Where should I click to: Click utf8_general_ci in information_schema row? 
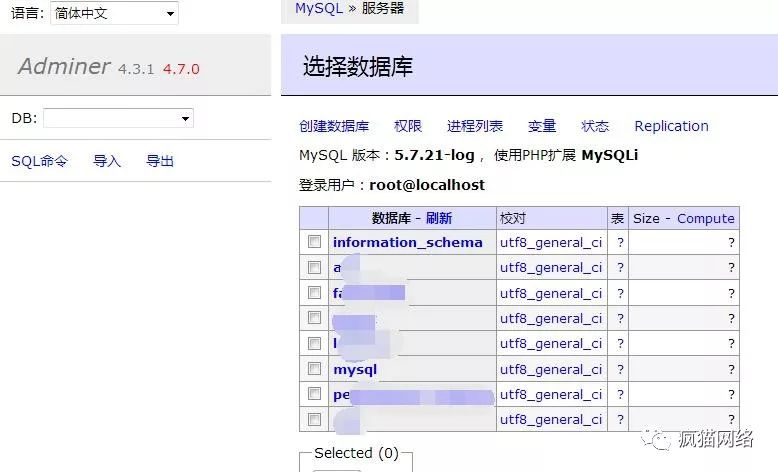point(551,243)
